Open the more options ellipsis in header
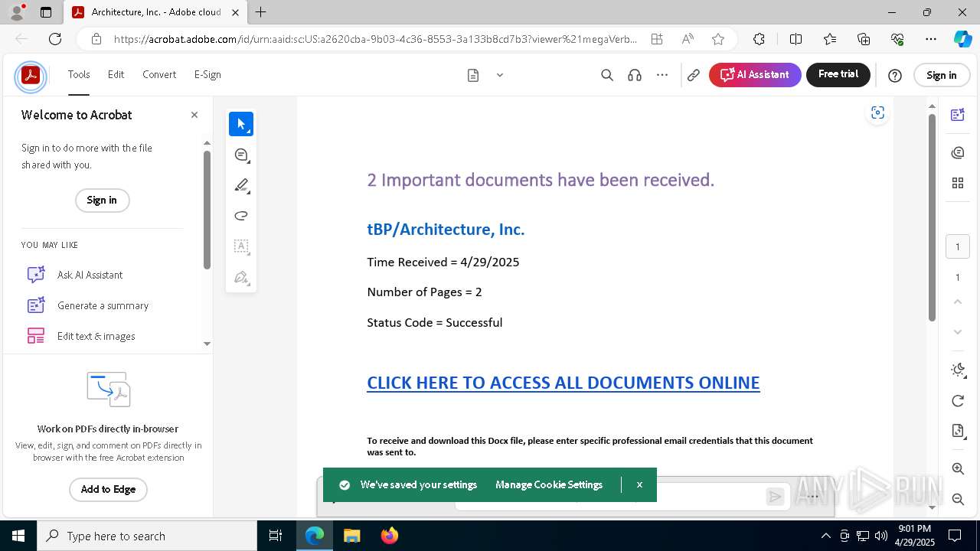This screenshot has height=551, width=980. [x=662, y=75]
